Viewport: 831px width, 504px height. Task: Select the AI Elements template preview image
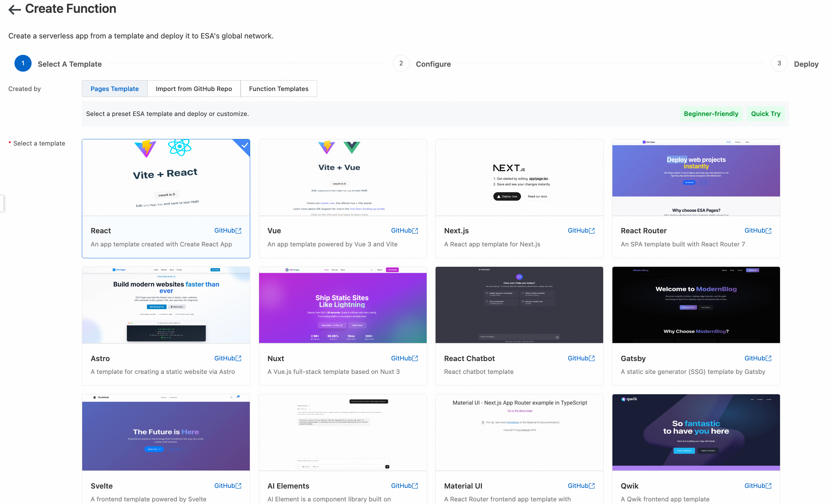(343, 432)
